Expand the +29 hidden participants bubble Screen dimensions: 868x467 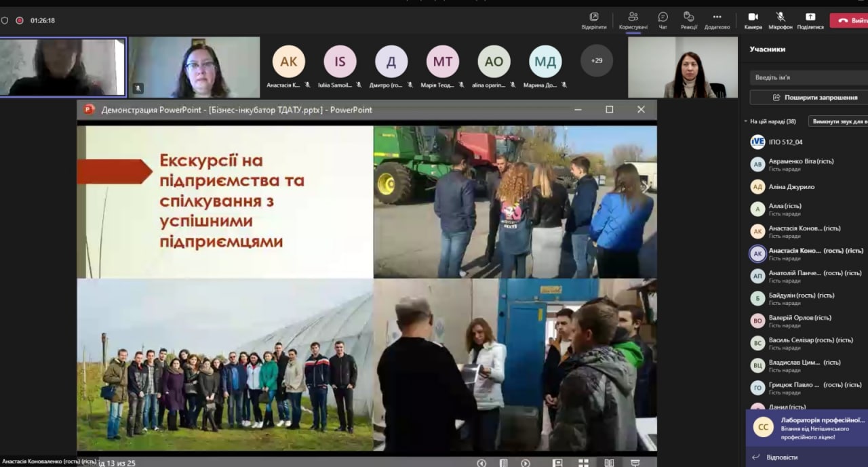click(x=596, y=61)
